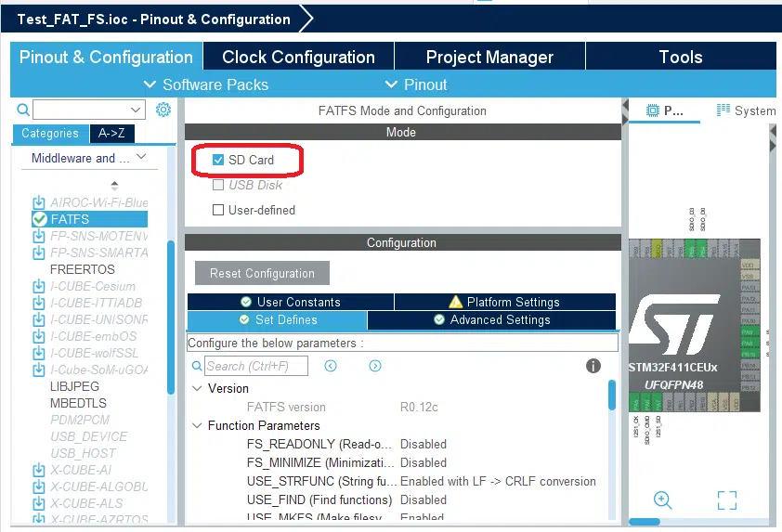Go to previous search result arrow
Viewport: 782px width, 532px height.
[331, 366]
